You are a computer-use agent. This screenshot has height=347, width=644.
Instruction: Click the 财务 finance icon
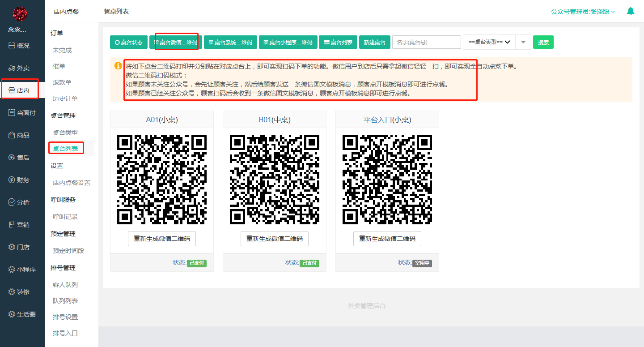(12, 180)
